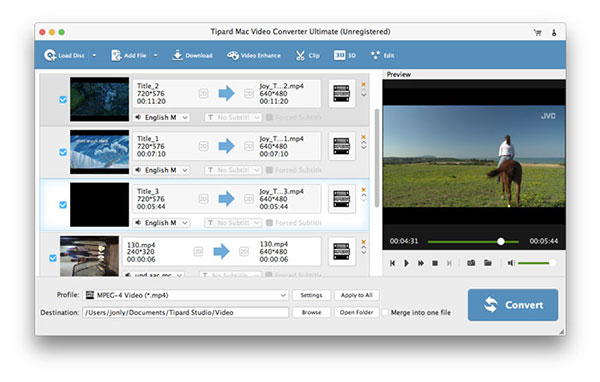Click output 2D icon for Title_1
The height and width of the screenshot is (382, 600).
pos(249,146)
